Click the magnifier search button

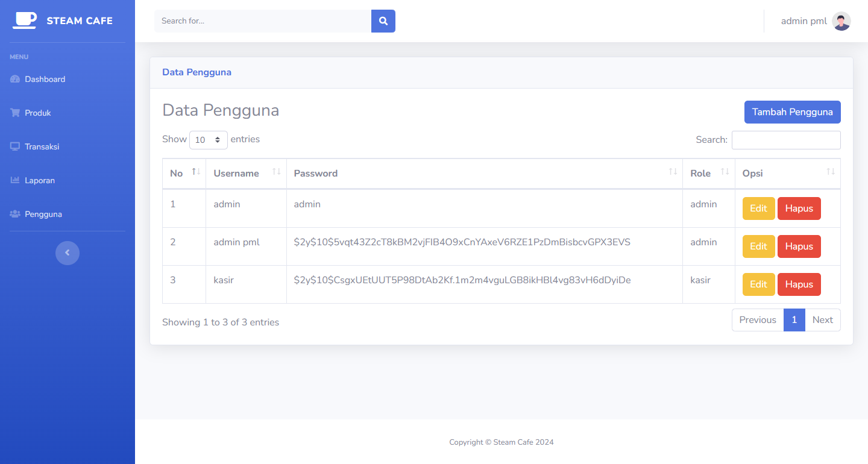pos(383,21)
